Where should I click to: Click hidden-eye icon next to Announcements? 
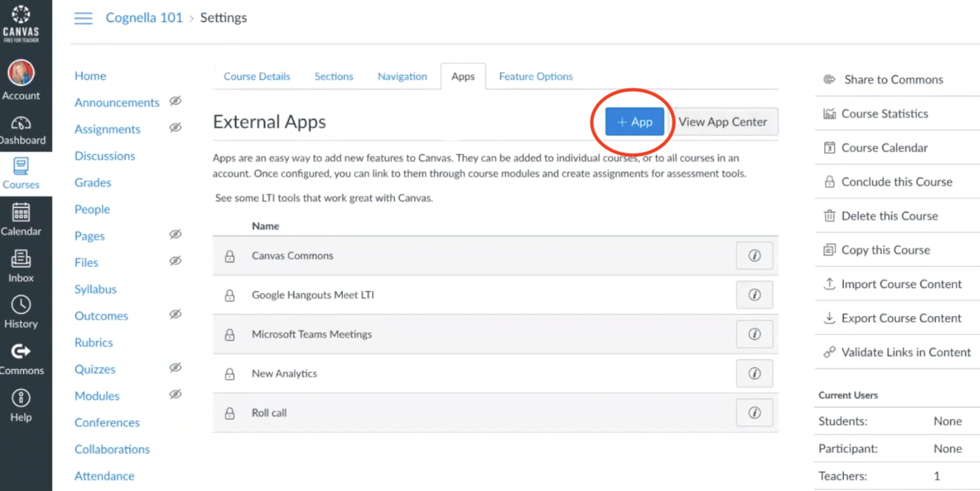[176, 101]
